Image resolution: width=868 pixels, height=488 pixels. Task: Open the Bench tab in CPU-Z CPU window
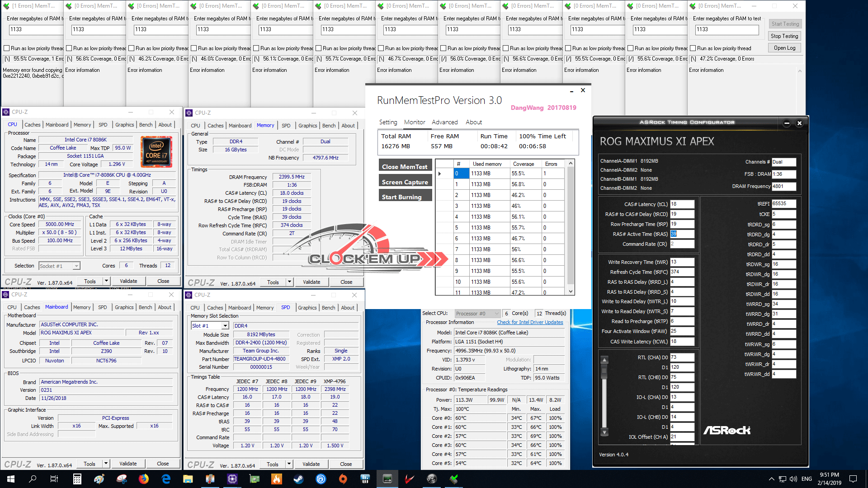pos(146,125)
